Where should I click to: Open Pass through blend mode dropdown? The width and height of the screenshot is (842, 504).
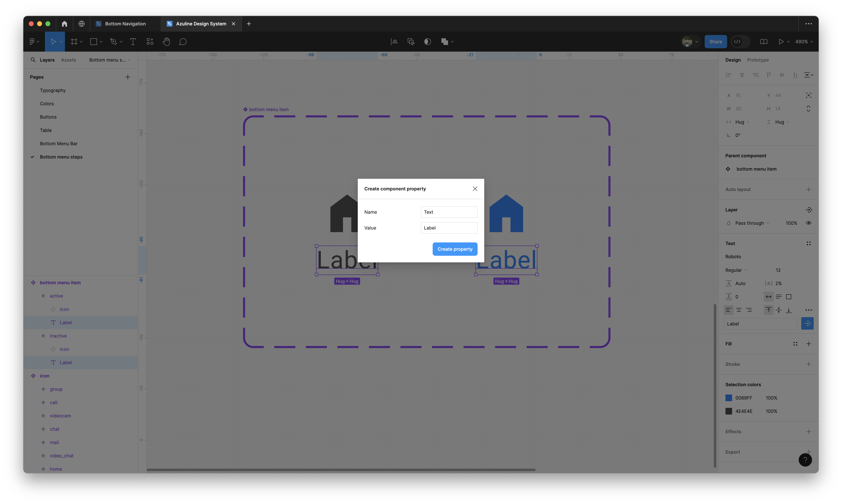[752, 223]
